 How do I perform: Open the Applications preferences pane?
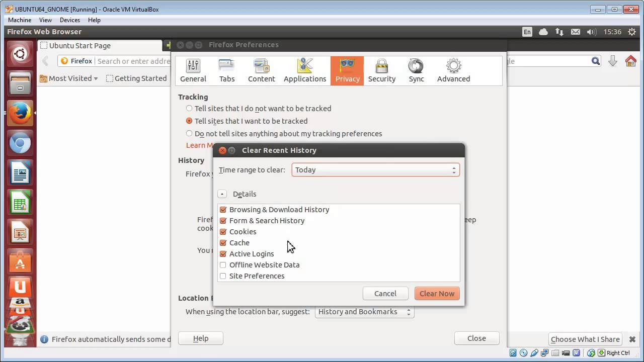[305, 70]
